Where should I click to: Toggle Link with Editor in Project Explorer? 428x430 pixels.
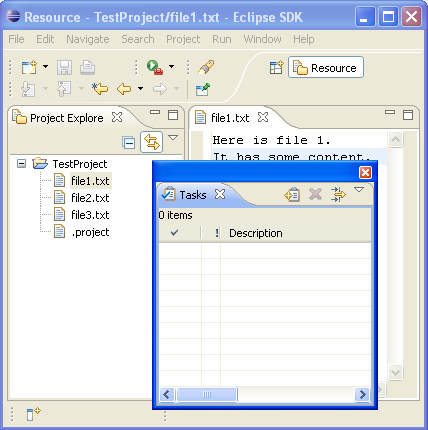click(152, 142)
